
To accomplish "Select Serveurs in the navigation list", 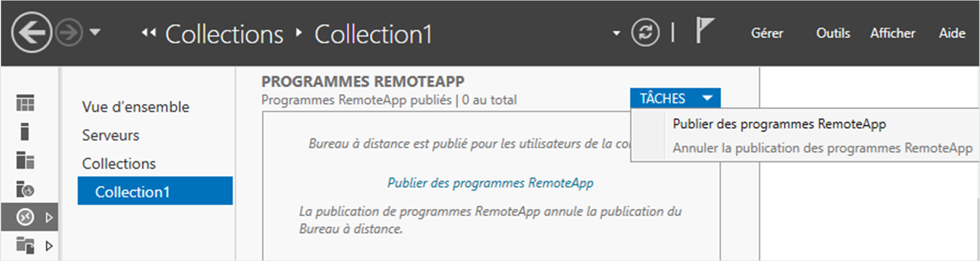I will click(111, 135).
